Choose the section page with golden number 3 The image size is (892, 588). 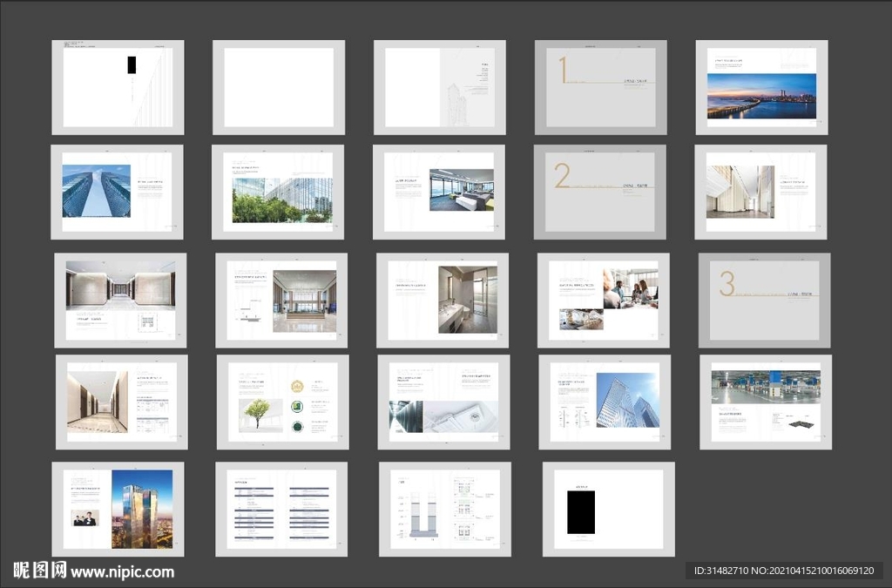764,301
